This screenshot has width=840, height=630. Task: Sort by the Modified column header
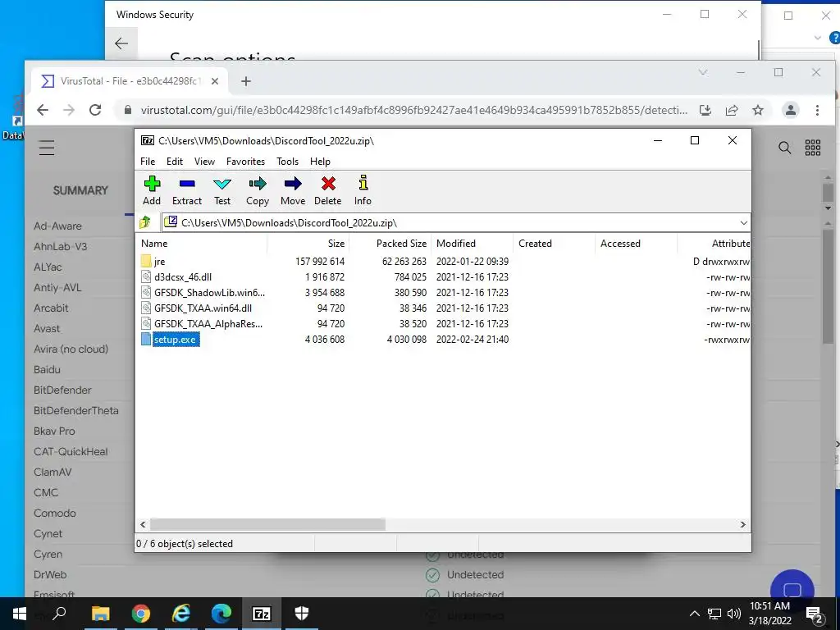[472, 243]
